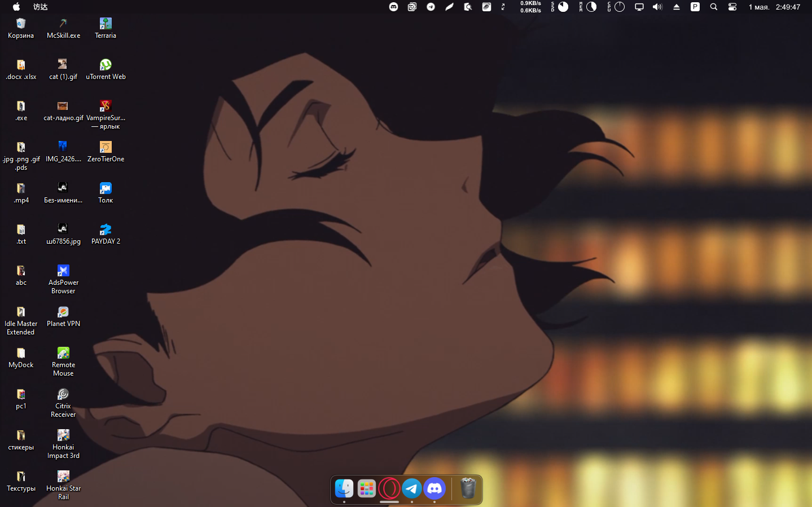
Task: Click the clock showing 2:49:47
Action: pyautogui.click(x=788, y=7)
